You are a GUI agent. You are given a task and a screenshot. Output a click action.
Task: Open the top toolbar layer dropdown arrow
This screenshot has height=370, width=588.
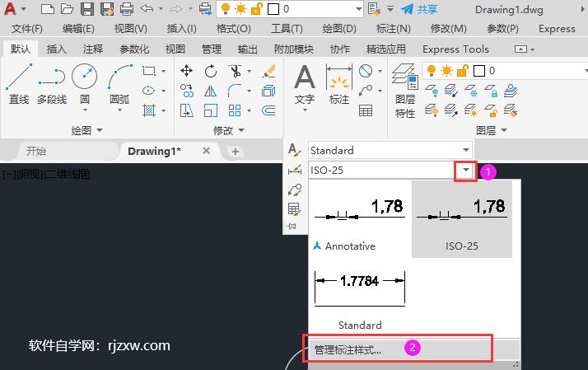click(x=359, y=8)
